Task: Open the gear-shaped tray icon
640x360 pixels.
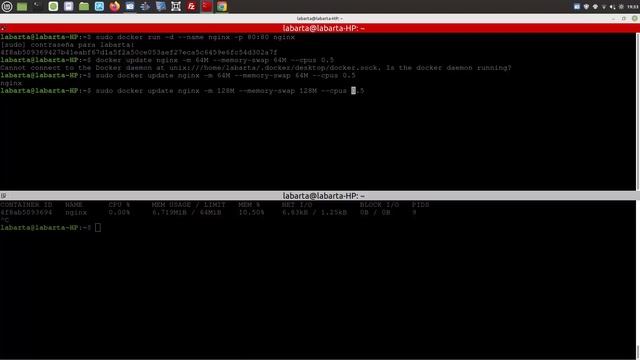Action: point(621,7)
